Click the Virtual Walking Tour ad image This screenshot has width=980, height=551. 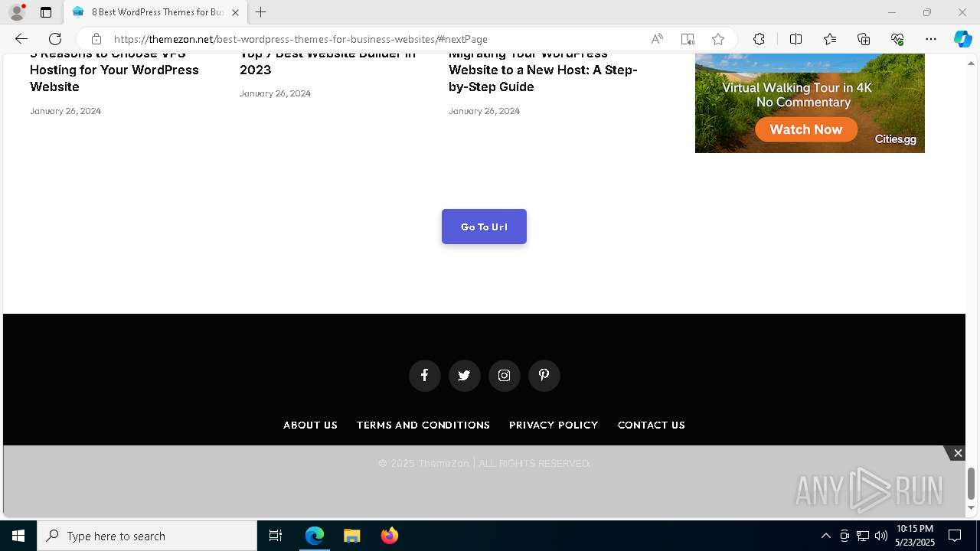810,103
